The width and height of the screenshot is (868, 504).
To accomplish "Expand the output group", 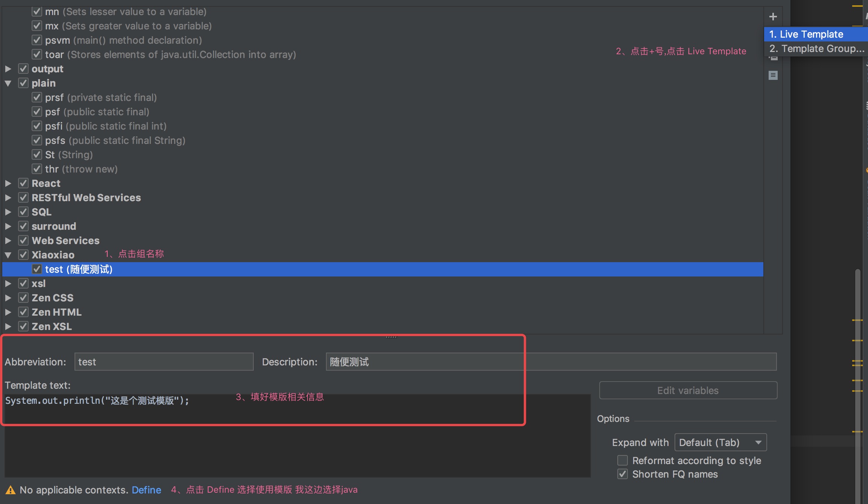I will click(8, 69).
